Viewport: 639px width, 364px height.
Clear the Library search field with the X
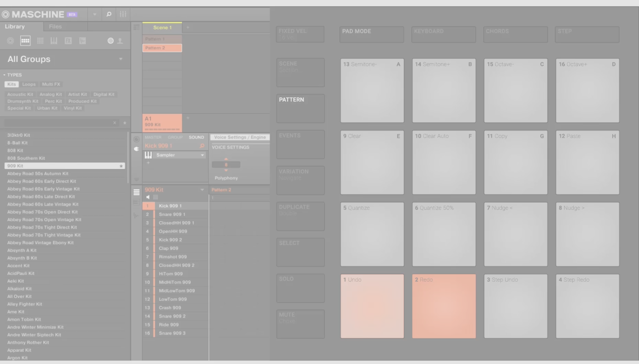click(115, 123)
